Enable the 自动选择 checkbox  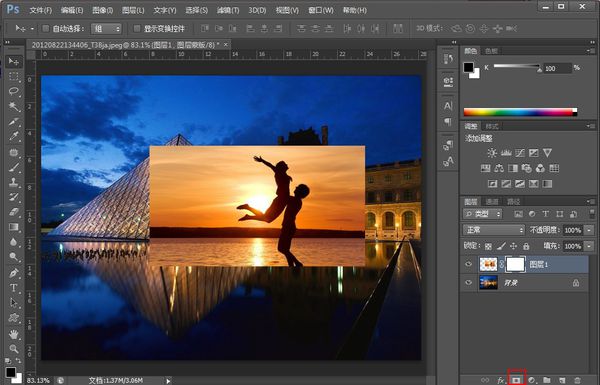tap(46, 28)
